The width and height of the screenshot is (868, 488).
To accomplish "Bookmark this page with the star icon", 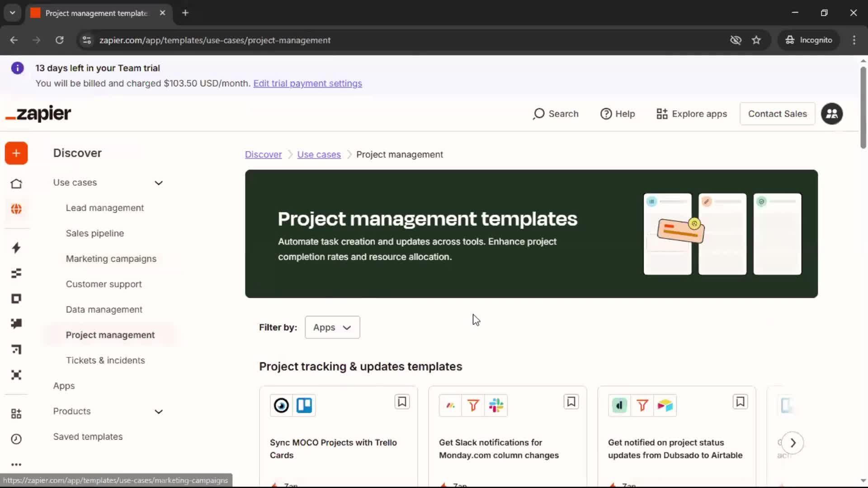I will coord(756,40).
